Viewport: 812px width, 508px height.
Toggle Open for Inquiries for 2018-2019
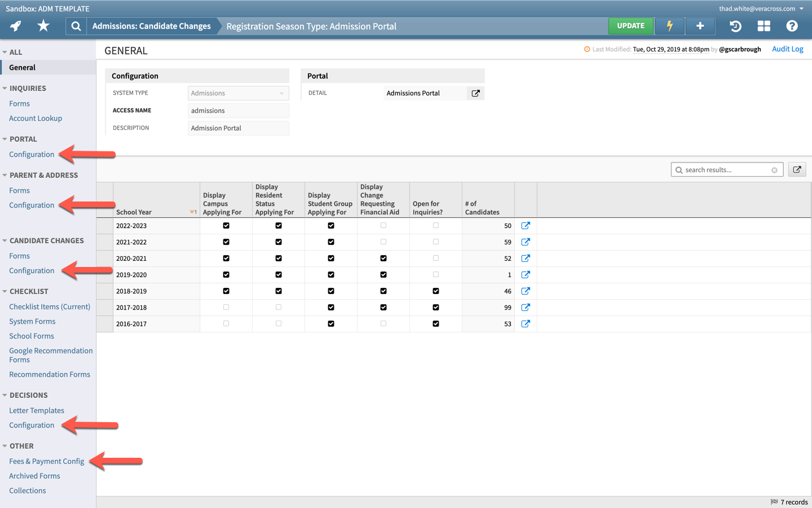click(435, 291)
